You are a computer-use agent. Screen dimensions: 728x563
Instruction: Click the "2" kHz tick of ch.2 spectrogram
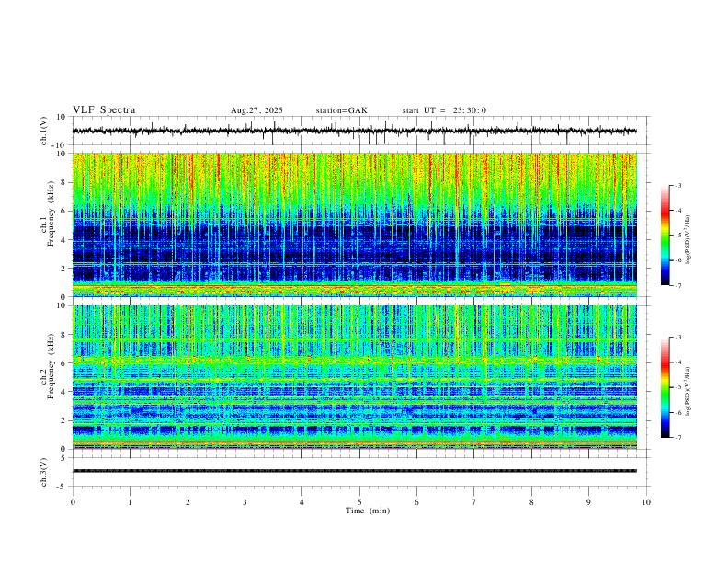63,420
